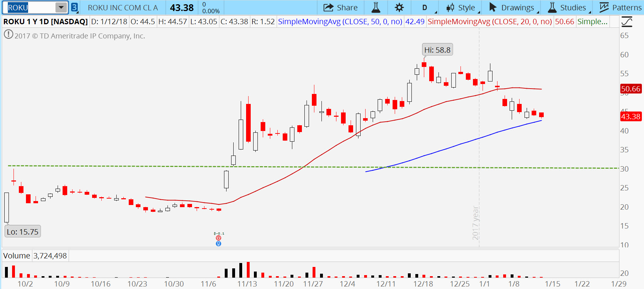
Task: Open the Studies menu
Action: point(568,7)
